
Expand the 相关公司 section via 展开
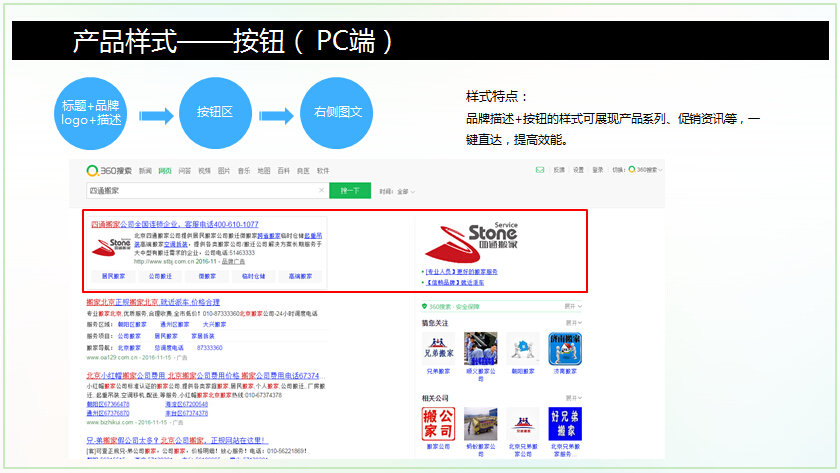[x=573, y=398]
